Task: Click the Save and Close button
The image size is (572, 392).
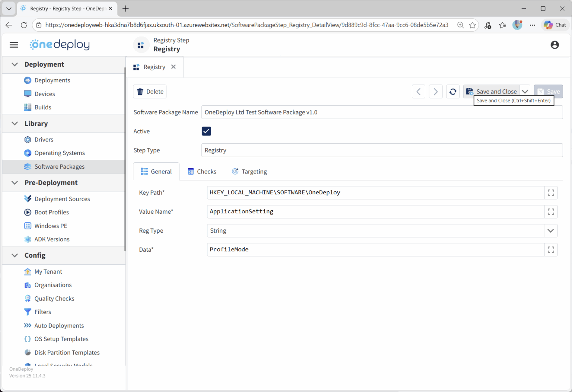Action: [492, 92]
